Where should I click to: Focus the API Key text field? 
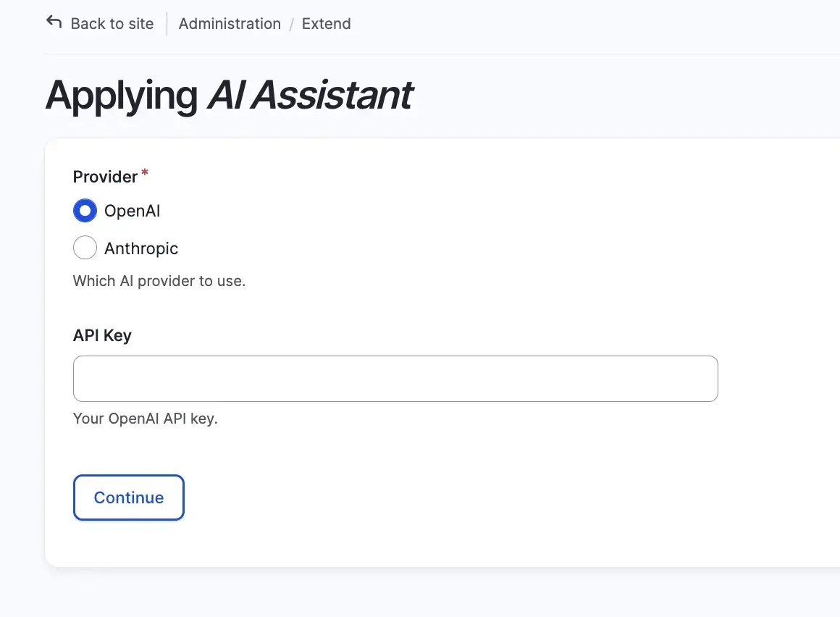point(395,379)
